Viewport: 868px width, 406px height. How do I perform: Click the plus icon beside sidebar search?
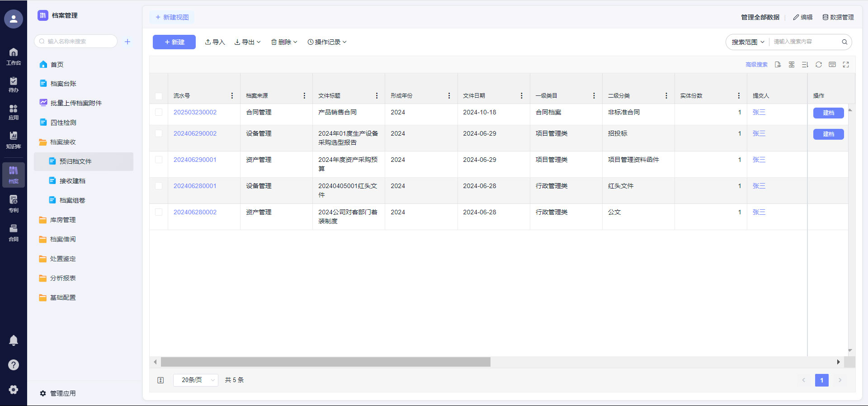(127, 42)
